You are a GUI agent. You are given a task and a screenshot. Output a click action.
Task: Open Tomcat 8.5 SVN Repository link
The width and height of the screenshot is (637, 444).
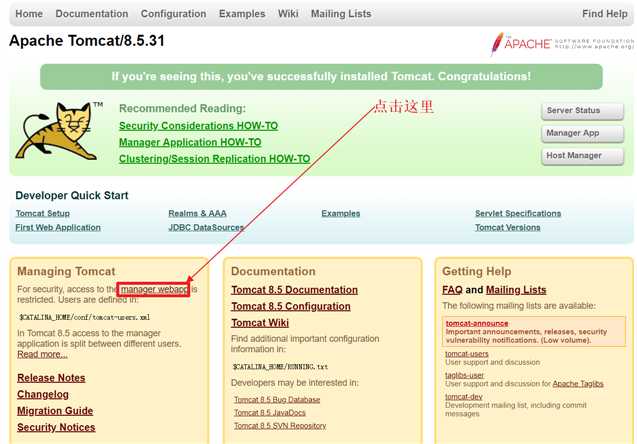coord(280,426)
